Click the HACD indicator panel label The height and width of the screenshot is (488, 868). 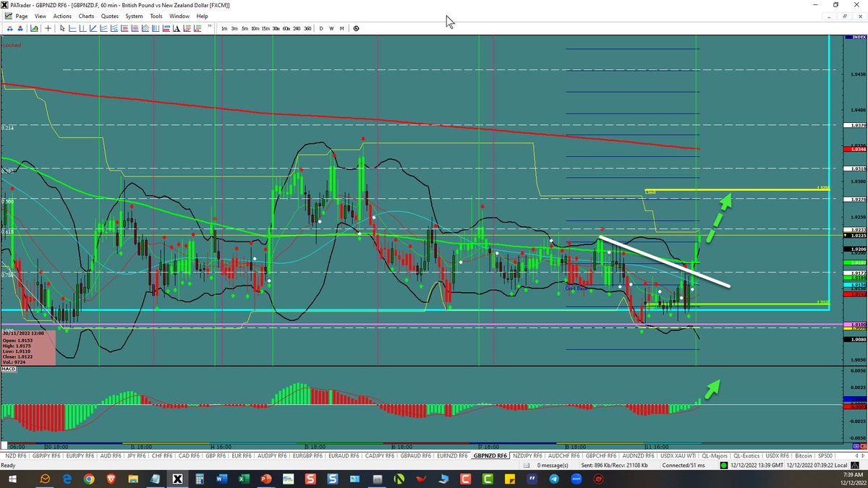[9, 369]
